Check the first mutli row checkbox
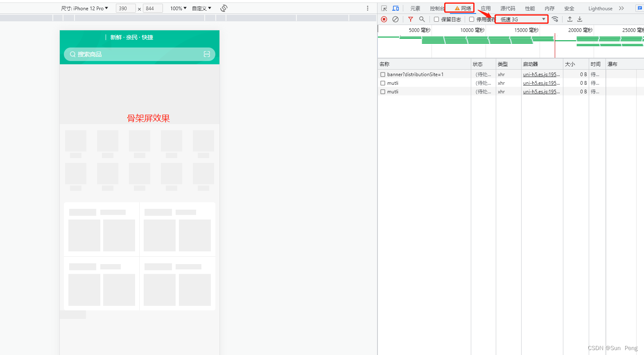Image resolution: width=644 pixels, height=355 pixels. 383,83
